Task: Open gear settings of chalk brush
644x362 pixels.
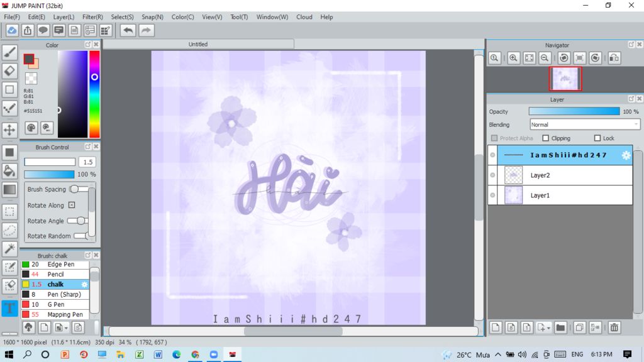Action: pyautogui.click(x=85, y=285)
